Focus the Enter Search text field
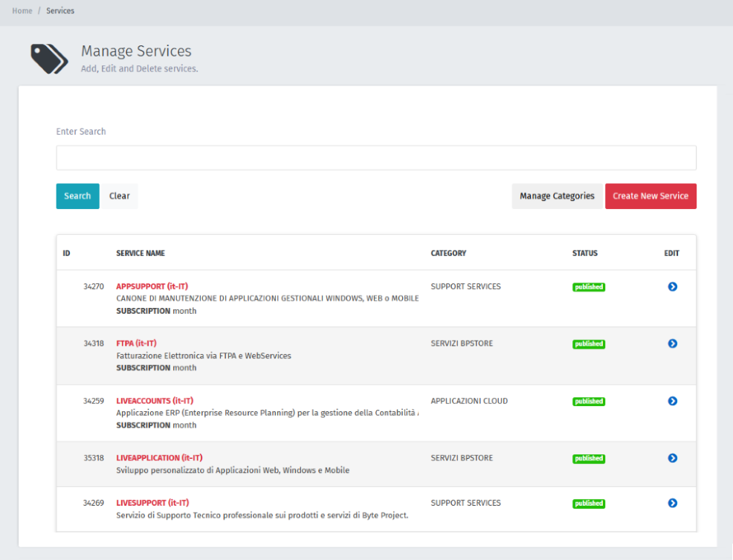Viewport: 733px width, 560px height. point(376,158)
